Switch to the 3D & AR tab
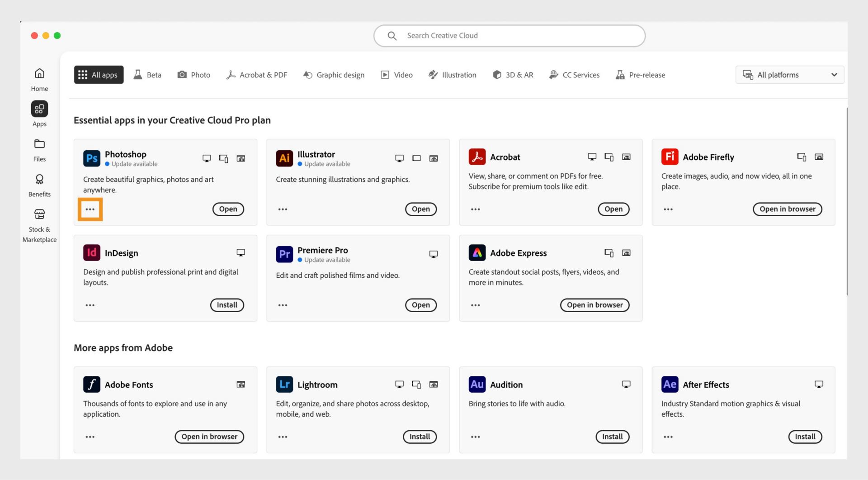The height and width of the screenshot is (480, 868). click(513, 75)
